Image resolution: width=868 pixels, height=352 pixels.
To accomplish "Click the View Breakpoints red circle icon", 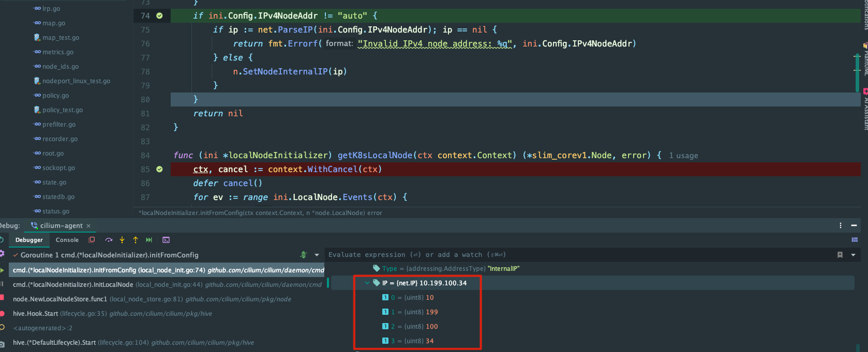I will pos(2,313).
